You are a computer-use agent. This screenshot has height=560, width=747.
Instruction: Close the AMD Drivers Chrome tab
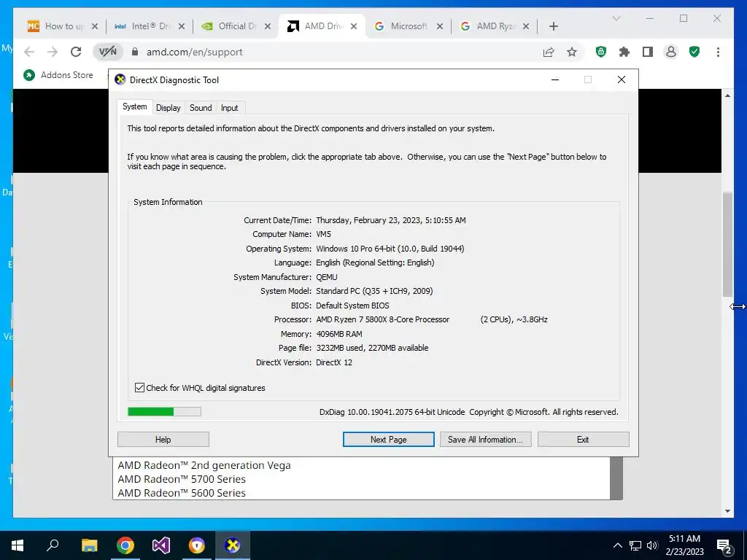(x=354, y=26)
